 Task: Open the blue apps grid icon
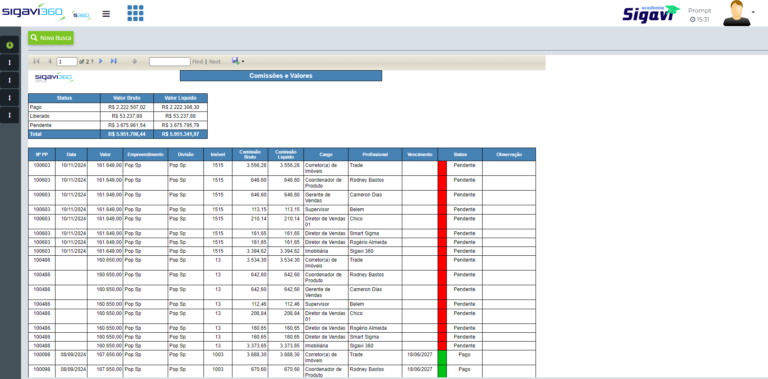point(136,13)
